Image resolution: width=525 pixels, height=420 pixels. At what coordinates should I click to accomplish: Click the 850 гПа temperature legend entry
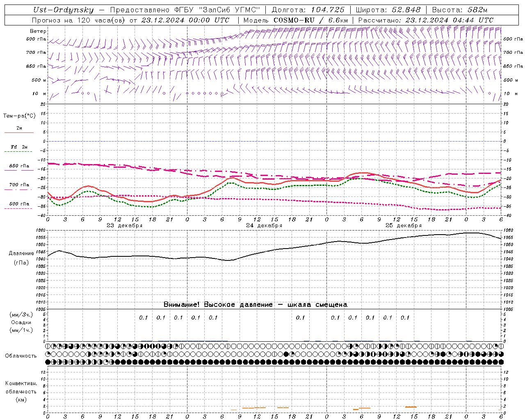coord(19,166)
